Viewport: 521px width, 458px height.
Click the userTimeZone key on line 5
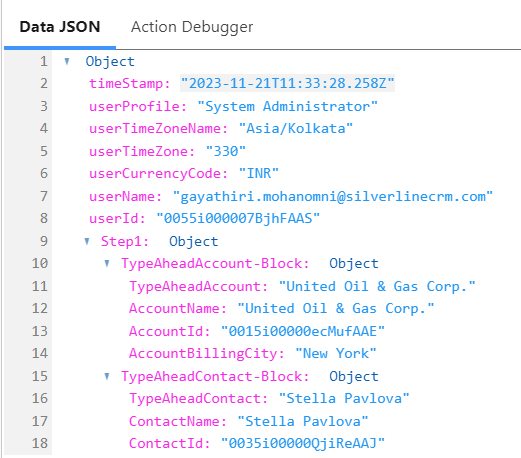(x=142, y=151)
